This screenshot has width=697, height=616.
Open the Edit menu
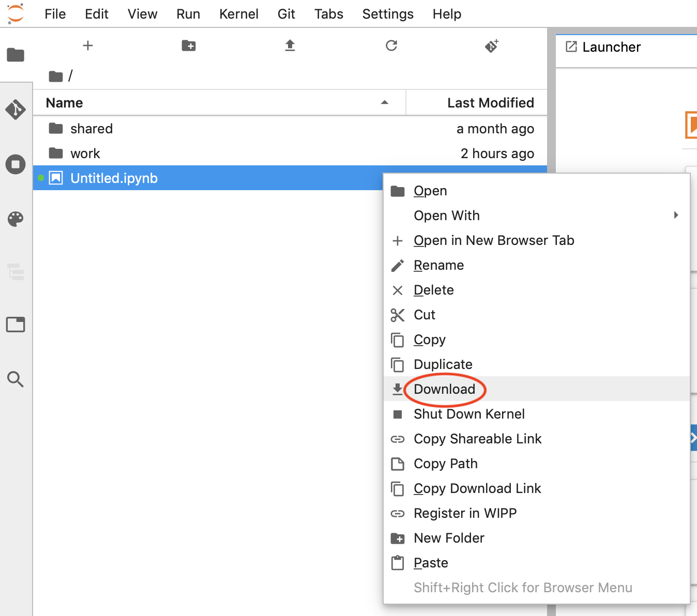click(97, 14)
